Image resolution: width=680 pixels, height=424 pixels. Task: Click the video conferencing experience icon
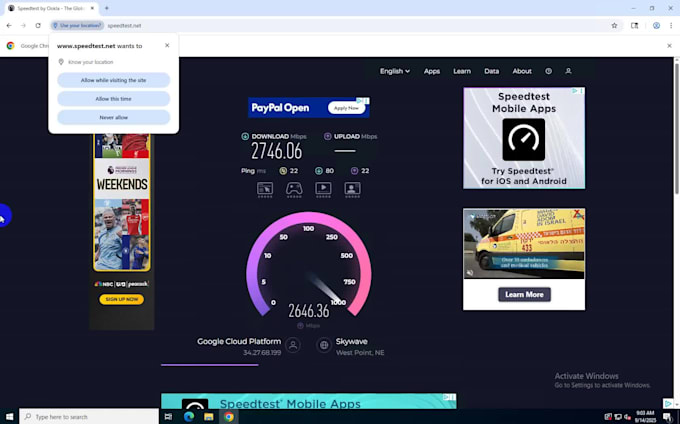pyautogui.click(x=352, y=189)
